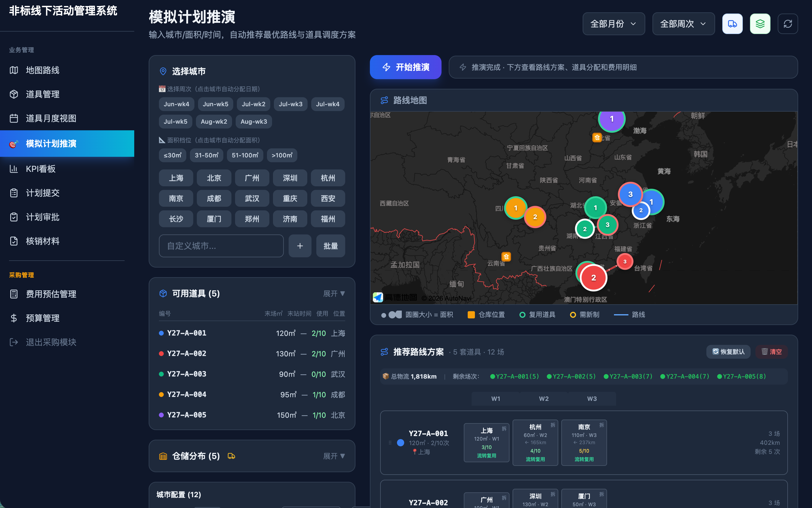Screen dimensions: 812x508
Task: Select the Jul-wk2 week chip
Action: 253,104
